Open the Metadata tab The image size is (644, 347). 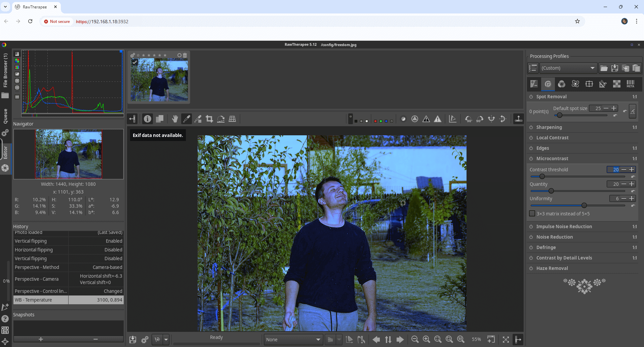[631, 84]
